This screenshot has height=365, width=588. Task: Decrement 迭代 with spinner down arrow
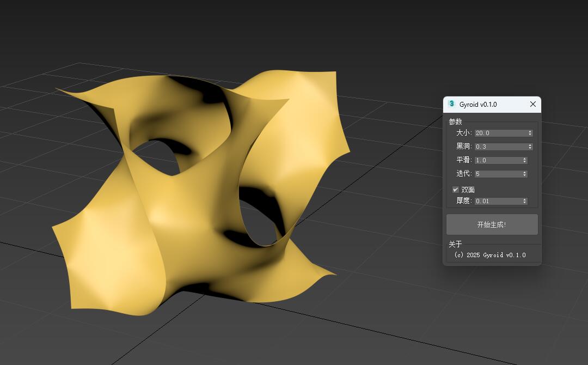click(525, 175)
